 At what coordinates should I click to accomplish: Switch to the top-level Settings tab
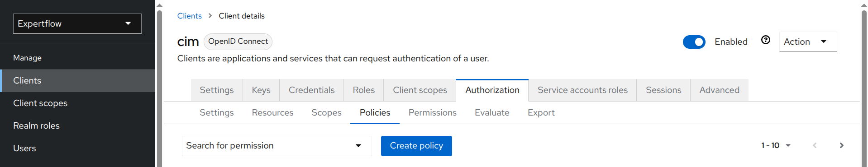click(217, 90)
